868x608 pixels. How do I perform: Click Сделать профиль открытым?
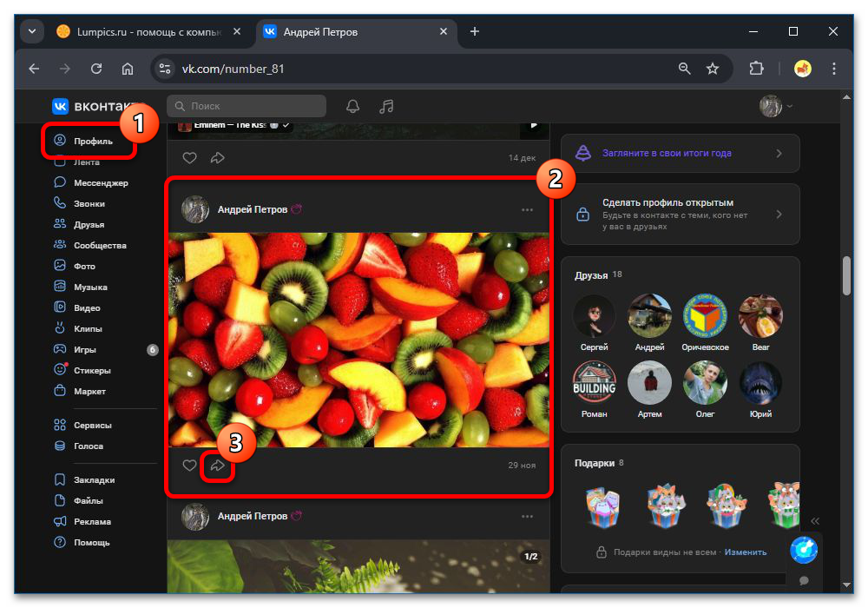[x=667, y=202]
